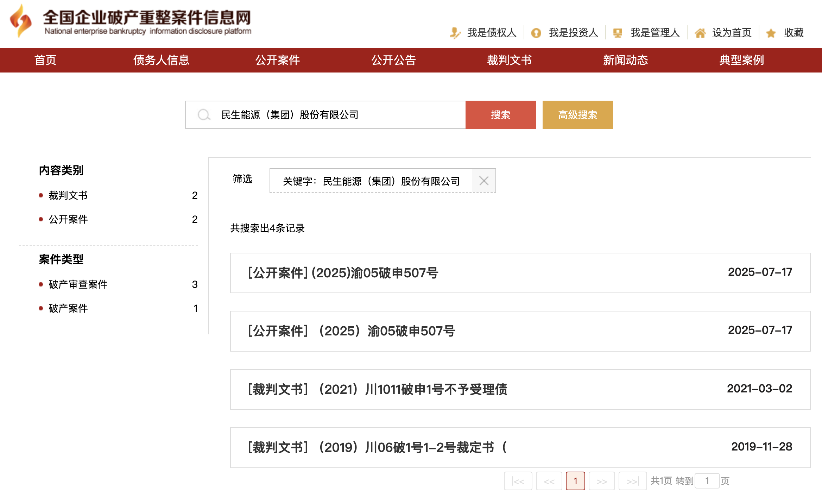The width and height of the screenshot is (822, 504).
Task: Click the coin icon beside 我是投资人
Action: pos(536,32)
